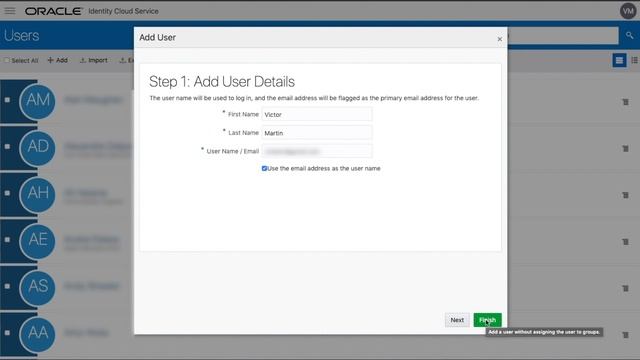The image size is (640, 360).
Task: Click the Users page heading
Action: (x=22, y=36)
